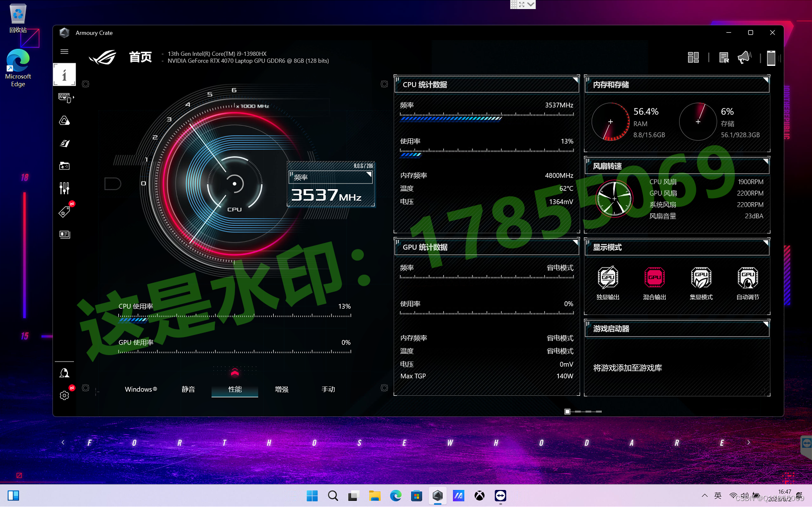Click the CPU 频率 bar in statistics
Image resolution: width=812 pixels, height=507 pixels.
click(486, 117)
